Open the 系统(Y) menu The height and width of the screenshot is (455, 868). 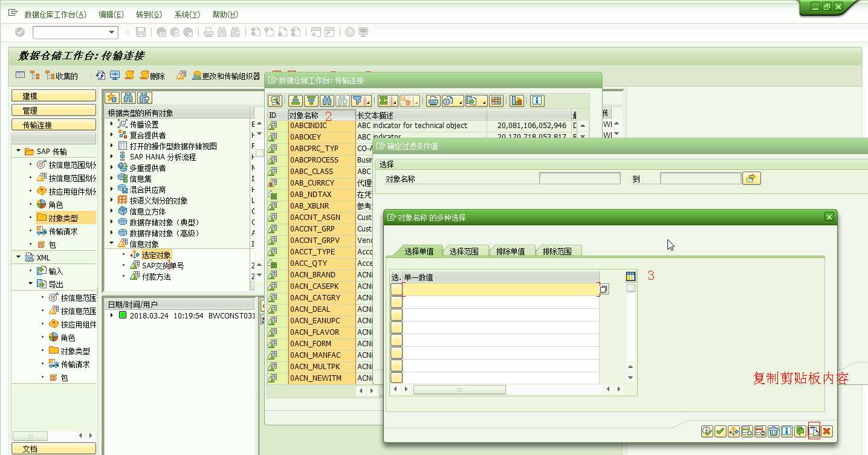coord(187,15)
